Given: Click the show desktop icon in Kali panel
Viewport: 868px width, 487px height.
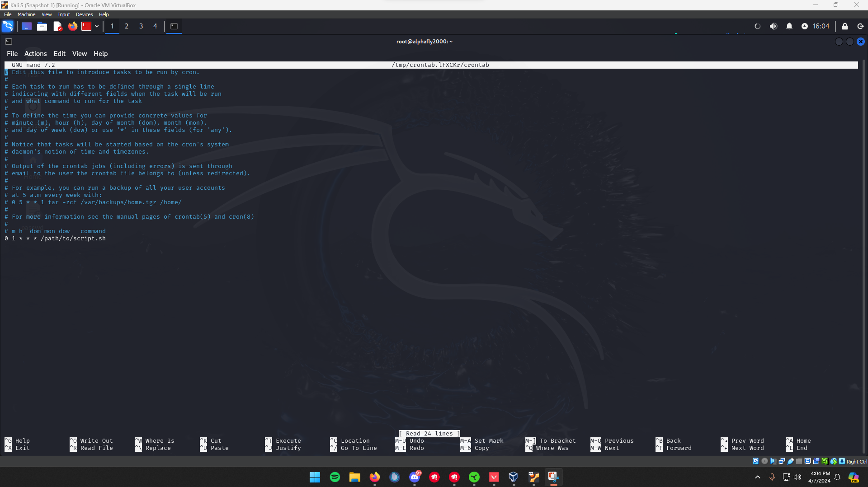Looking at the screenshot, I should (27, 26).
